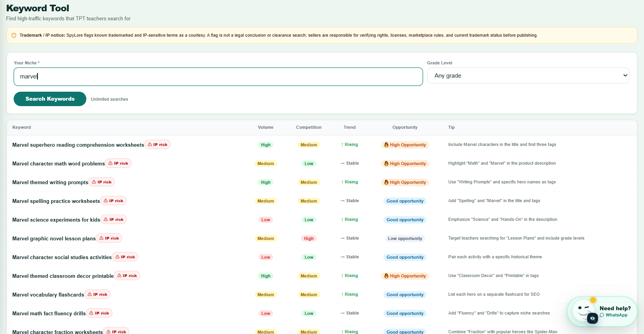Click IP risk badge on Marvel character math word problems
This screenshot has width=644, height=334.
click(x=118, y=163)
